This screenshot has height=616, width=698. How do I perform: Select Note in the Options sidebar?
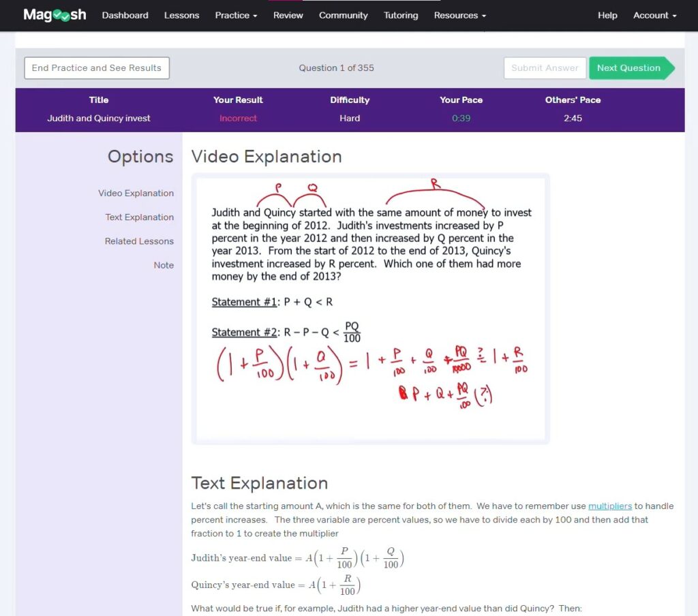pyautogui.click(x=164, y=265)
